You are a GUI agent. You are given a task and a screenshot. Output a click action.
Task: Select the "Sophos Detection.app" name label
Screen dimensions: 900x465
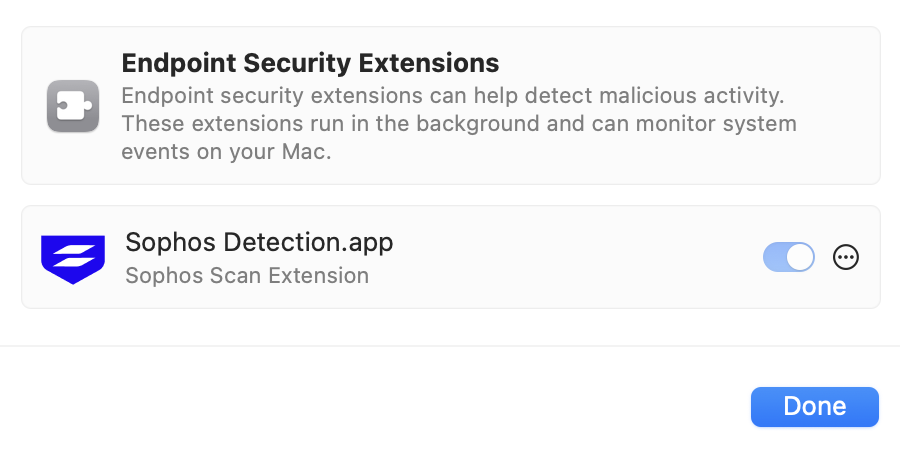[x=259, y=242]
